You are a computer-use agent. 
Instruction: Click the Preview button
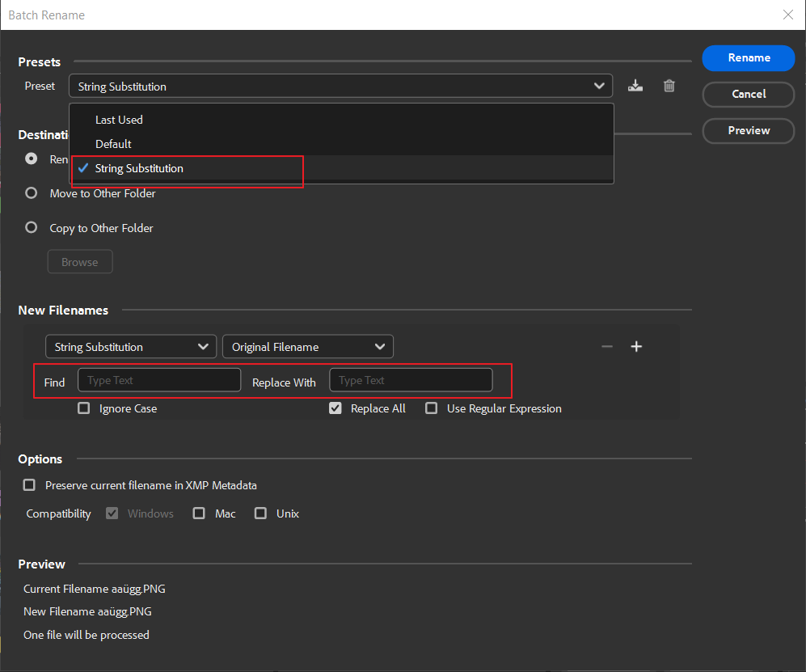748,130
